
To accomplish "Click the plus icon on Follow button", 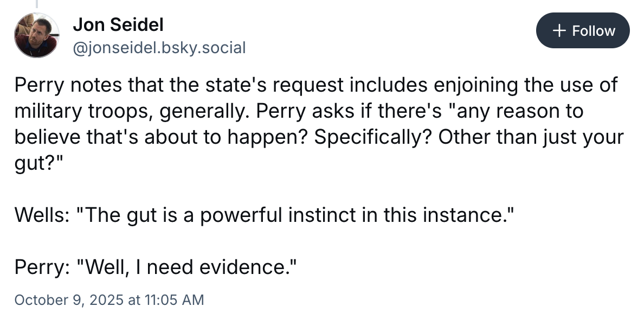I will point(559,31).
